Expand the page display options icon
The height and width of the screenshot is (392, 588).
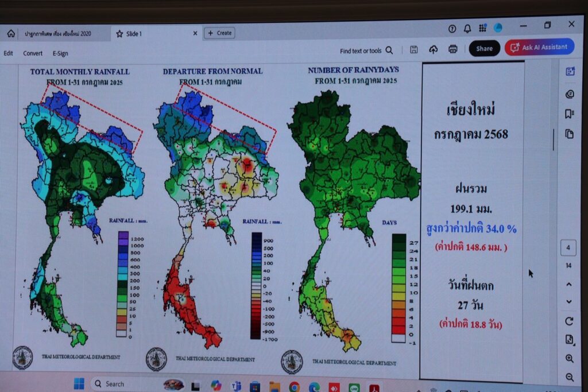pyautogui.click(x=569, y=340)
